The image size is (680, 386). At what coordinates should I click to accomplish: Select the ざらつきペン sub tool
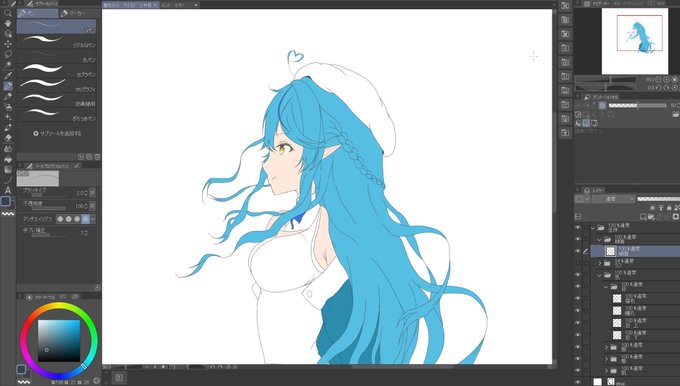56,114
